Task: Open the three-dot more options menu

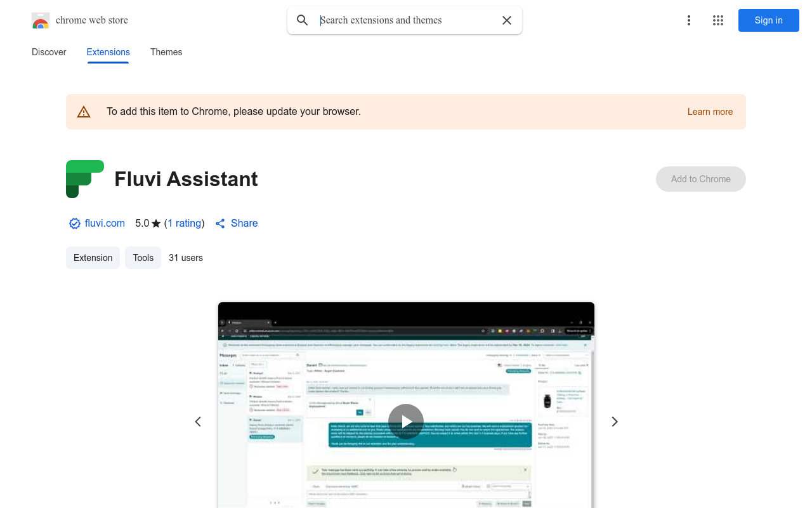Action: coord(689,20)
